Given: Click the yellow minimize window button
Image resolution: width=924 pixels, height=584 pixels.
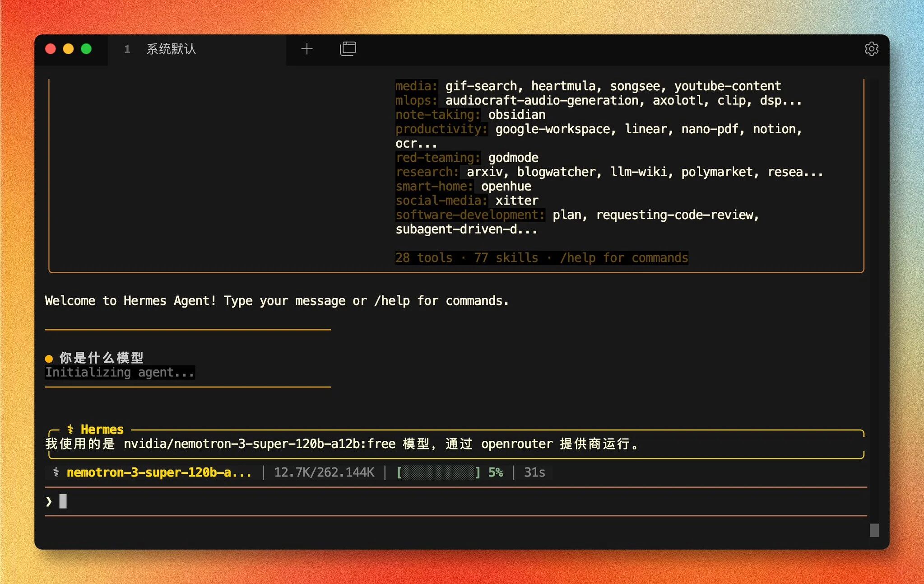Looking at the screenshot, I should pos(68,49).
